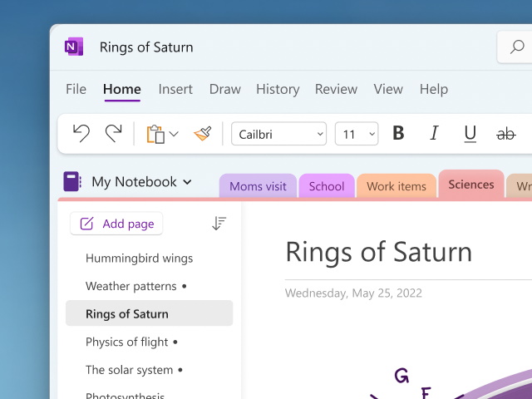This screenshot has height=399, width=532.
Task: Click the Add page button
Action: coord(116,224)
